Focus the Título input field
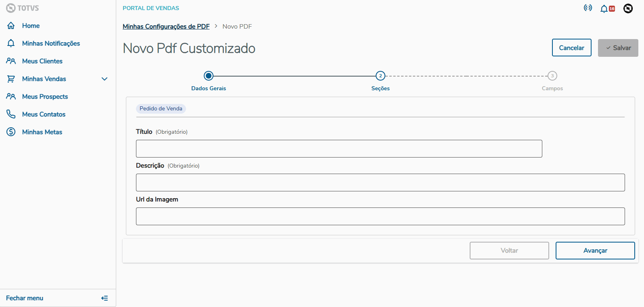 [339, 149]
